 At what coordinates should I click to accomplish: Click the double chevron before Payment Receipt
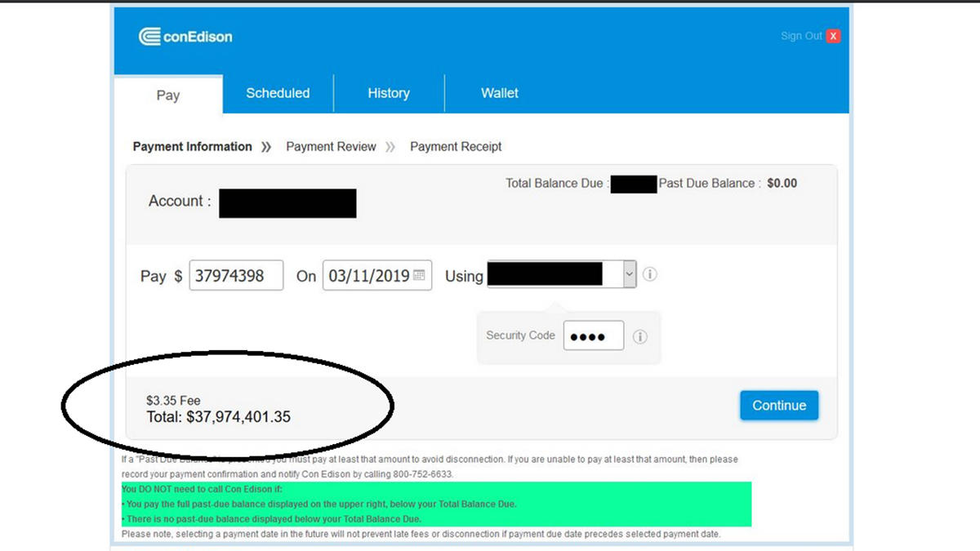click(x=390, y=147)
